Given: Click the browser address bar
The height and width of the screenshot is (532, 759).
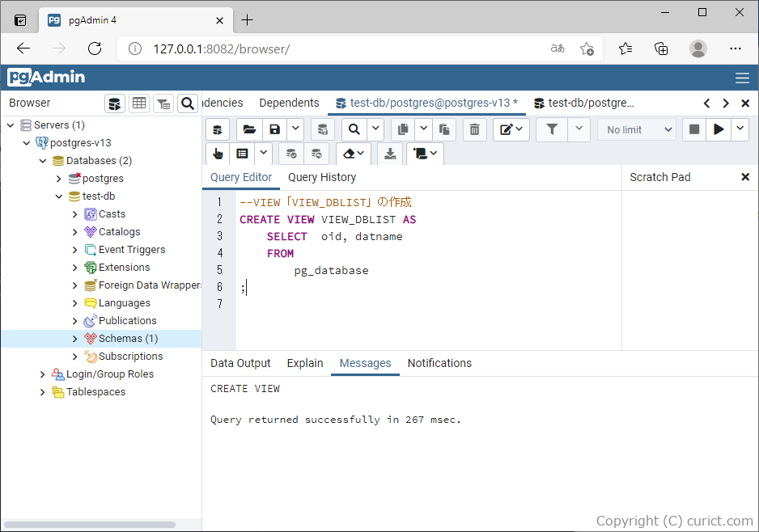Looking at the screenshot, I should click(324, 48).
